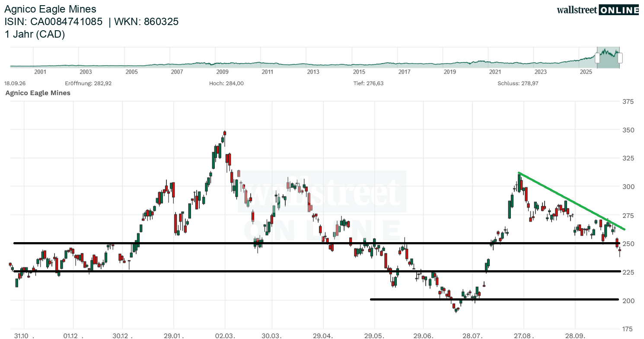The width and height of the screenshot is (644, 339).
Task: Click the 'Hoch: 284,00' high value
Action: coord(226,83)
